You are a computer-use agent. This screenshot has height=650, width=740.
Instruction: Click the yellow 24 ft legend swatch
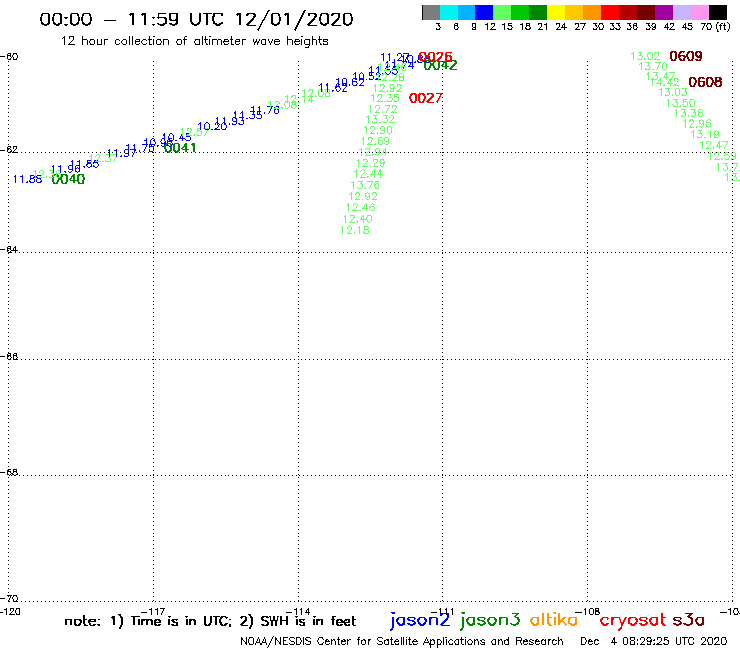[556, 12]
